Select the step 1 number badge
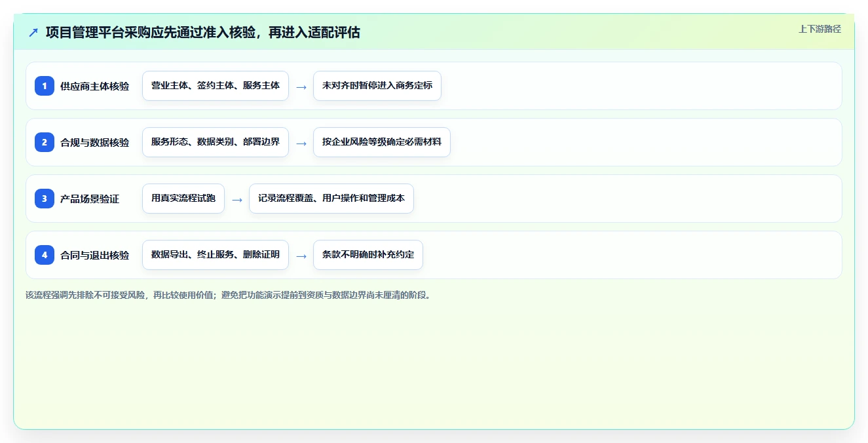 click(45, 86)
